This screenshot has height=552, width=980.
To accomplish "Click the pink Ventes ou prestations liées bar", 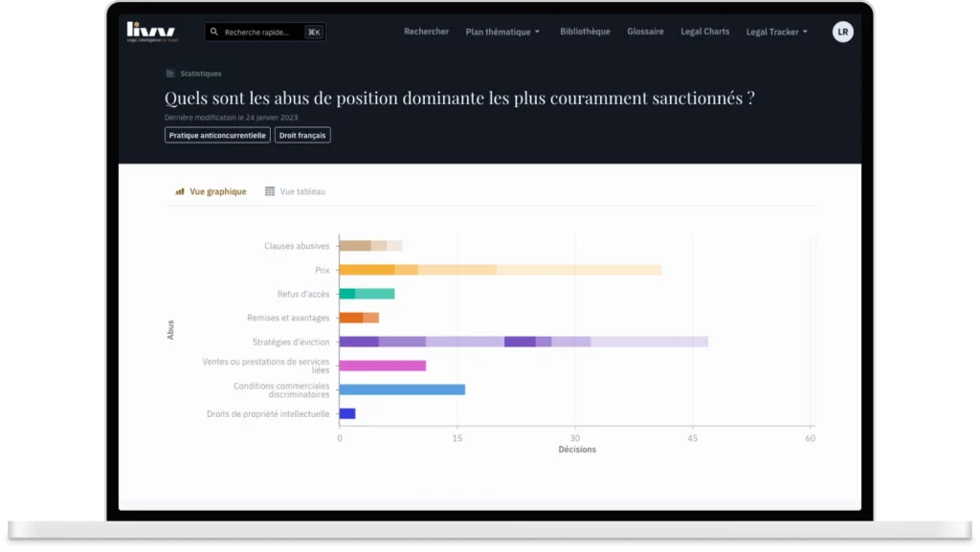I will 382,365.
